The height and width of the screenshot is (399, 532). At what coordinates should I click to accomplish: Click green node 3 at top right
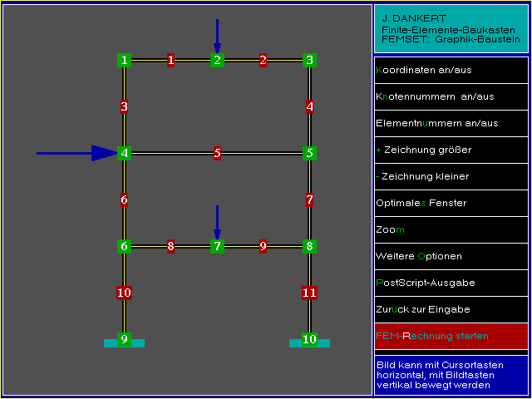(309, 60)
